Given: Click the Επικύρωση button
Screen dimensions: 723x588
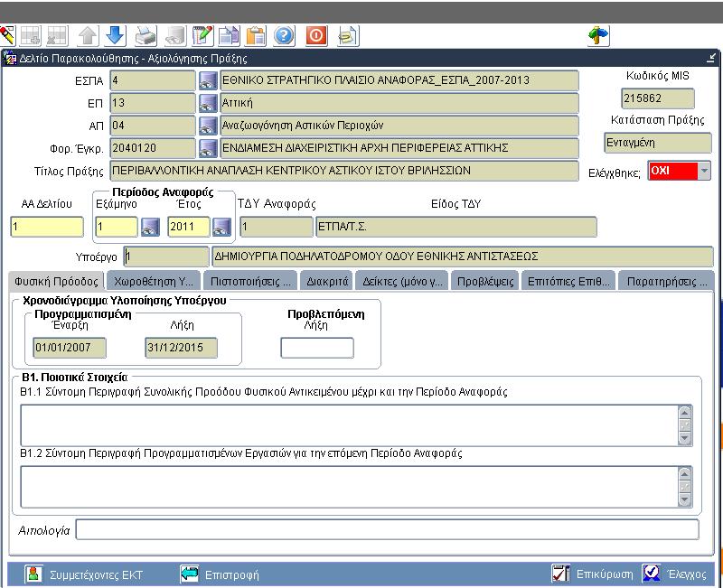Looking at the screenshot, I should 593,574.
